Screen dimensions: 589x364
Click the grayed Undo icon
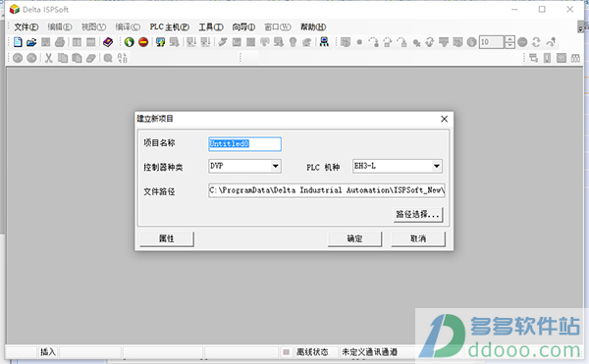pos(18,58)
